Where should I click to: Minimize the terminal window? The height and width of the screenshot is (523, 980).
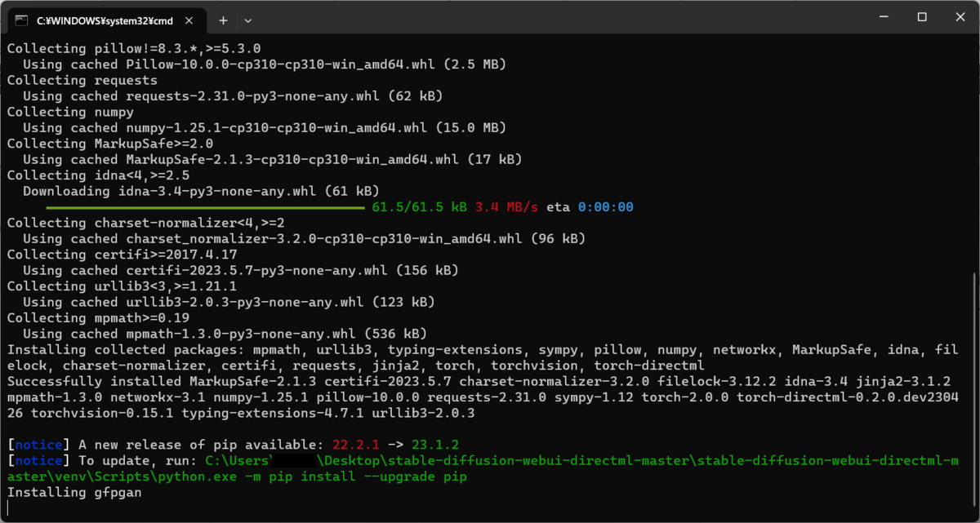[884, 17]
